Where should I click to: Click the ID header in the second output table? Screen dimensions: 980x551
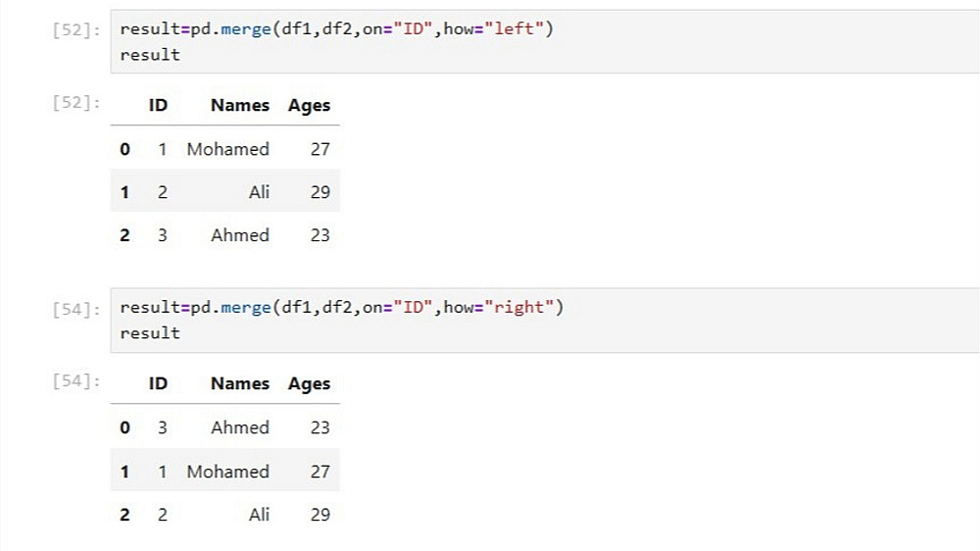pos(158,384)
